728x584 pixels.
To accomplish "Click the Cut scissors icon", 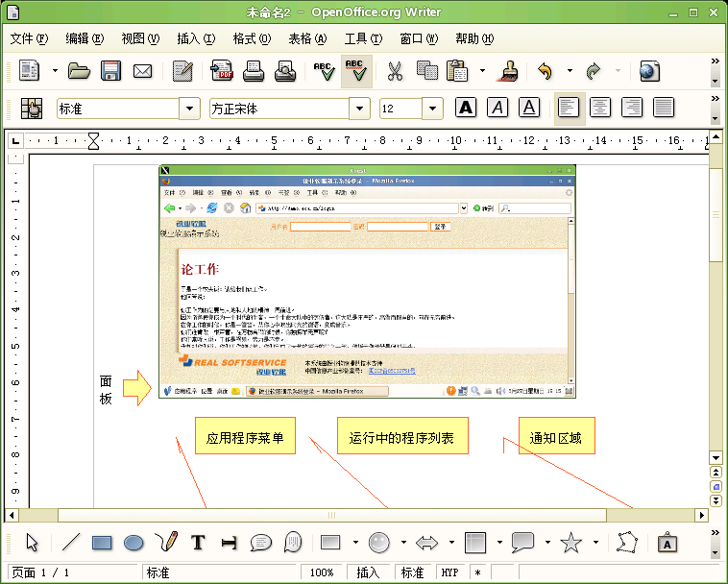I will coord(394,71).
